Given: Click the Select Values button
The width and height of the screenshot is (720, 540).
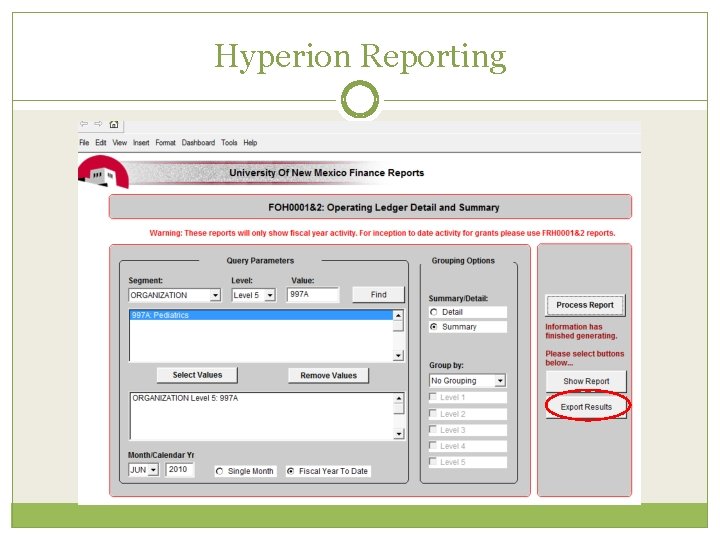Looking at the screenshot, I should 197,375.
